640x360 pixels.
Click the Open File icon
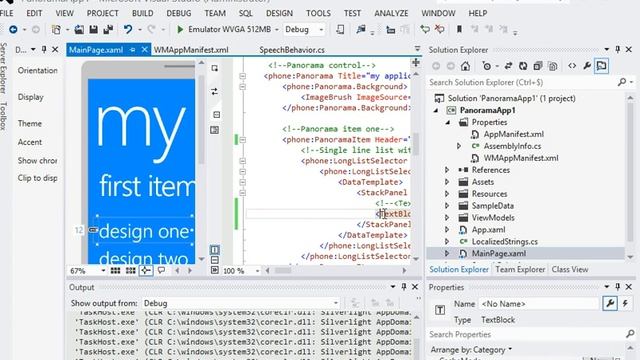click(x=79, y=29)
